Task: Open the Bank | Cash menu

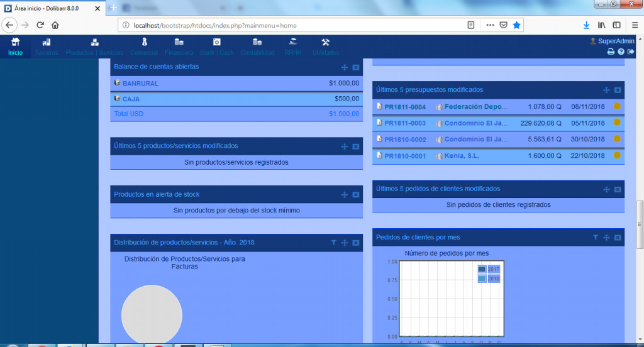Action: pyautogui.click(x=216, y=47)
